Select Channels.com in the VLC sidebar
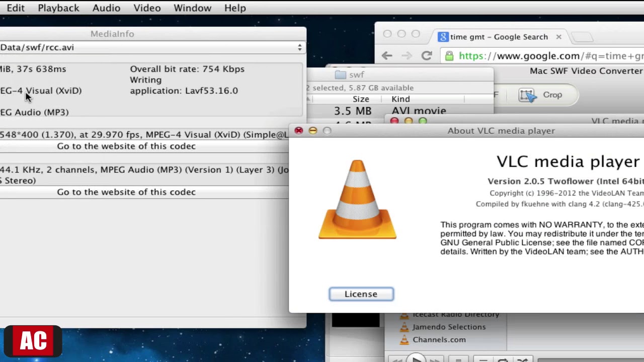This screenshot has width=644, height=362. pyautogui.click(x=439, y=340)
